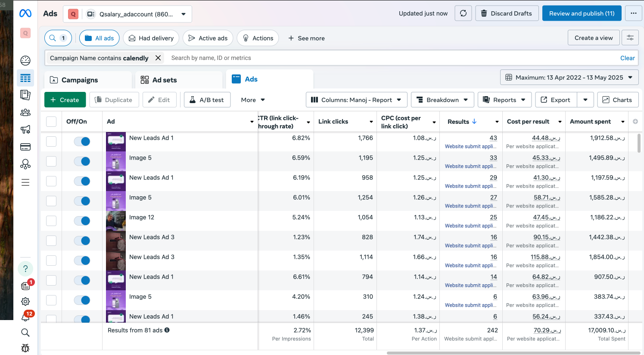Open the Breakdown dropdown

(442, 100)
